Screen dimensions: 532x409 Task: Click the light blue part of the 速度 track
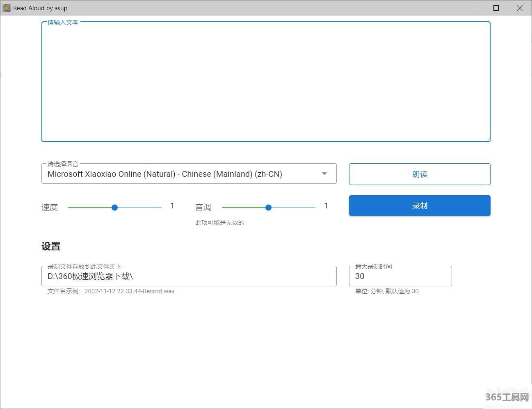coord(139,208)
